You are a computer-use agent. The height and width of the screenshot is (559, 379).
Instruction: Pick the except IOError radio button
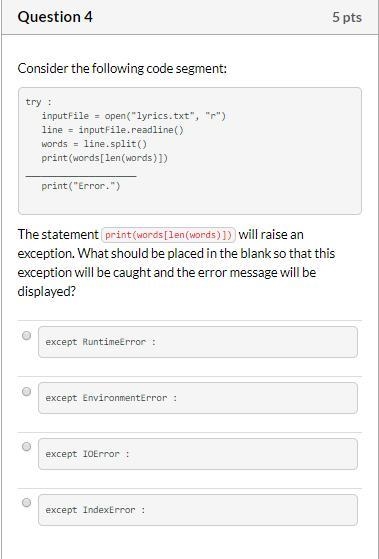tap(26, 447)
